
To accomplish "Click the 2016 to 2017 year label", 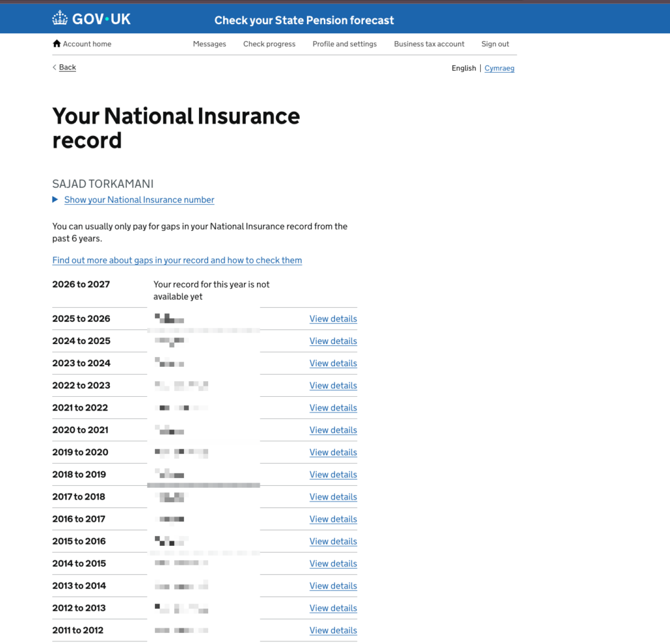I will 79,519.
